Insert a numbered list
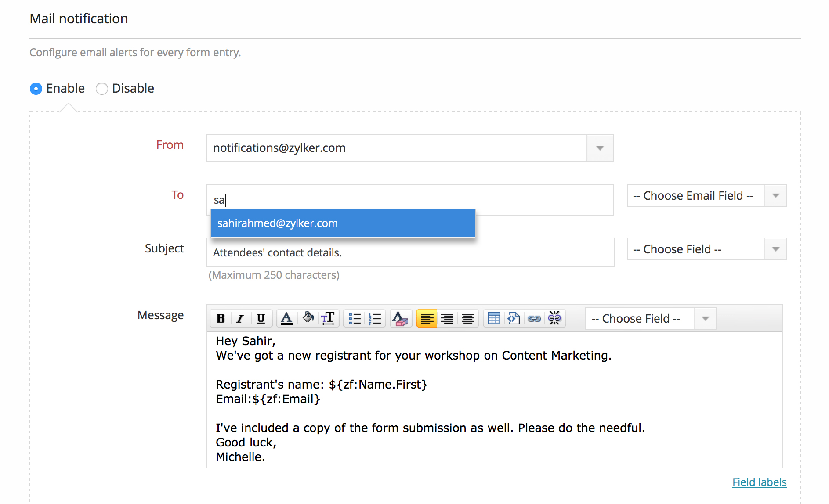 (375, 318)
